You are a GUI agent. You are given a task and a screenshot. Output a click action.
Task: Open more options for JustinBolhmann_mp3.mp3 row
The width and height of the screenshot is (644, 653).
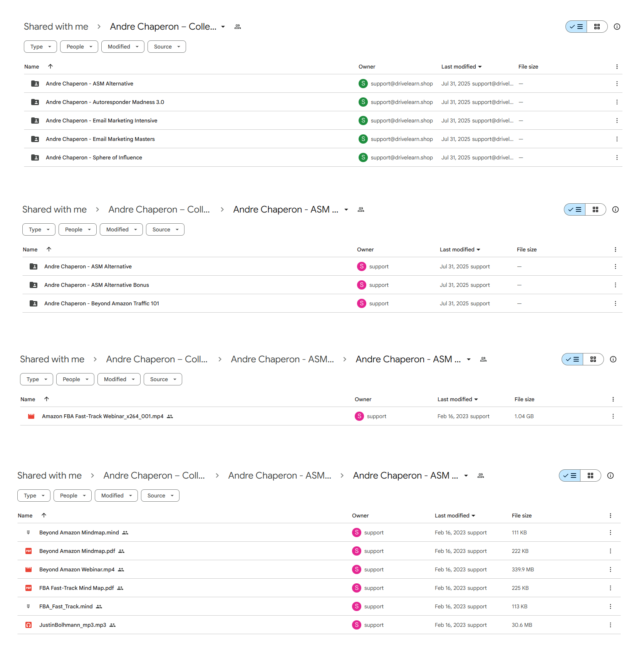point(610,625)
